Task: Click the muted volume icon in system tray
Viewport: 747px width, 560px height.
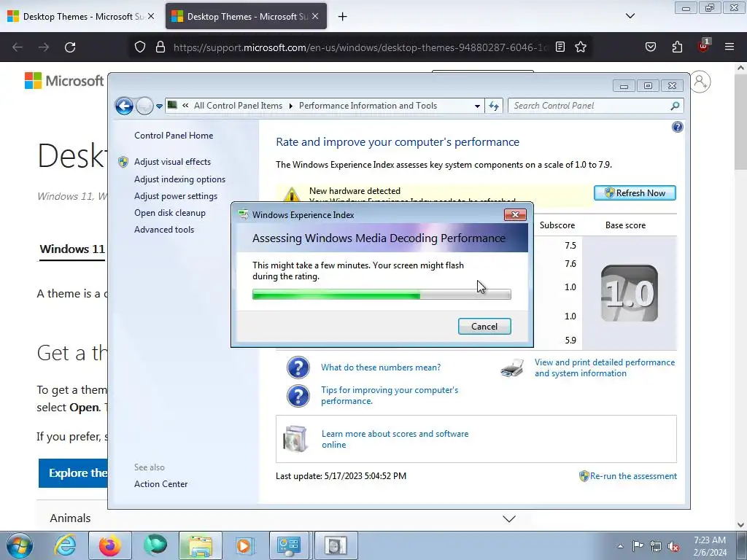Action: [673, 546]
